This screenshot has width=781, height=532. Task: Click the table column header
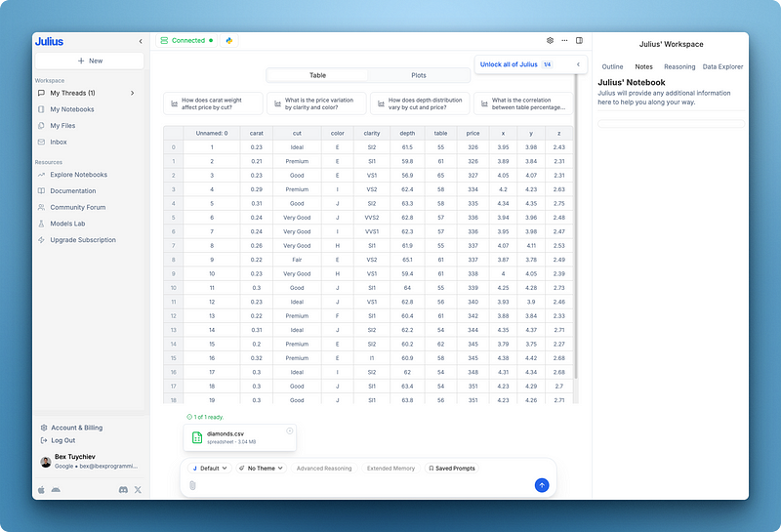tap(441, 134)
